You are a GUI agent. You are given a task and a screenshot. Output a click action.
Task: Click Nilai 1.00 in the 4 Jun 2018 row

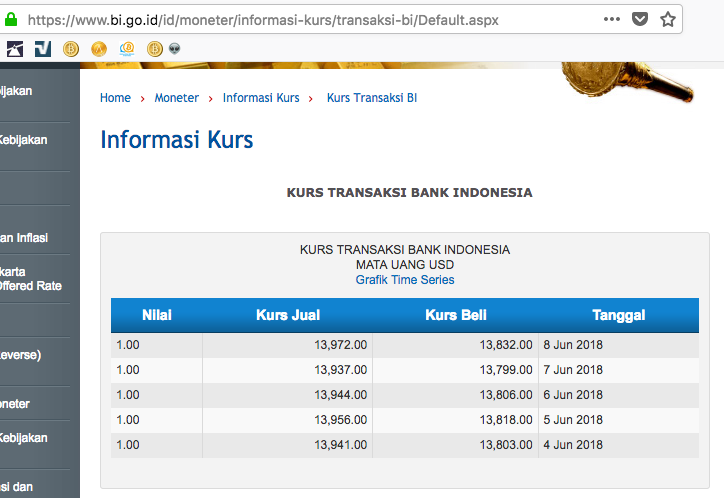pyautogui.click(x=128, y=444)
